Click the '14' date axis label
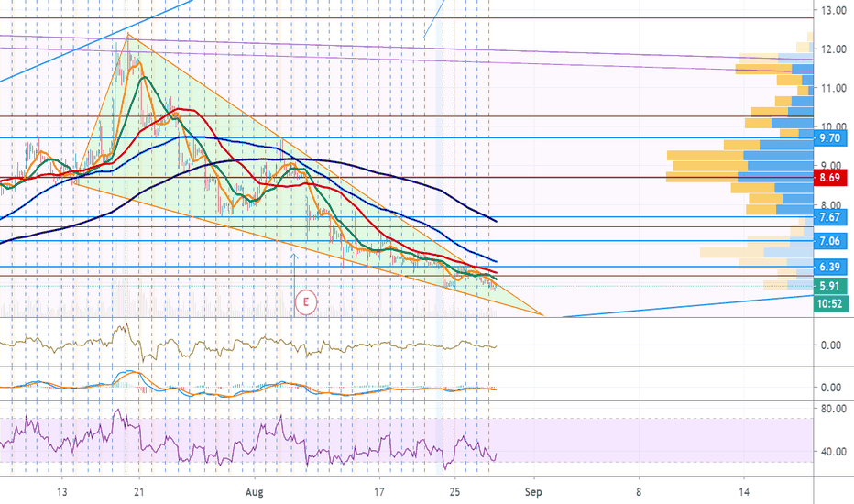 click(x=744, y=492)
